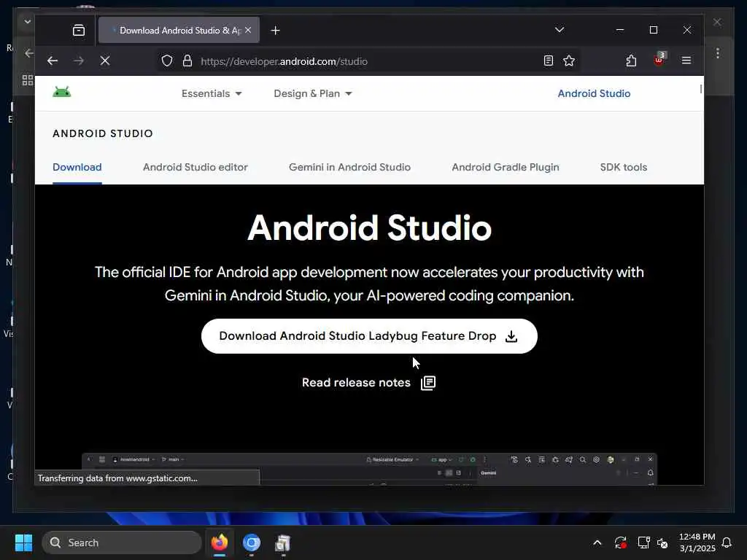The image size is (747, 560).
Task: Open a new tab with plus button
Action: click(275, 31)
